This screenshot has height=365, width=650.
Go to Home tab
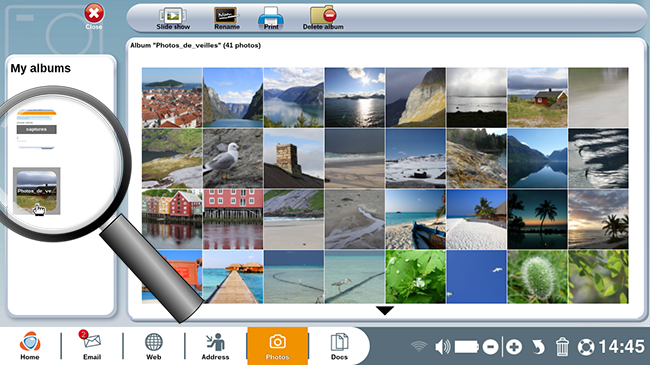(30, 346)
